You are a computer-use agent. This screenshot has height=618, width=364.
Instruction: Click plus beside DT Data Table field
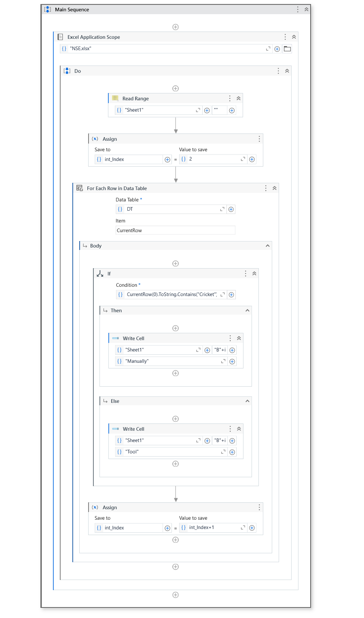pos(231,209)
